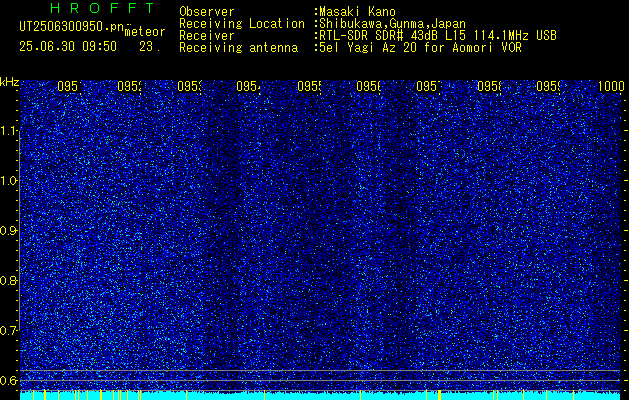Click the 0.7 frequency axis label
The height and width of the screenshot is (400, 629).
click(8, 331)
